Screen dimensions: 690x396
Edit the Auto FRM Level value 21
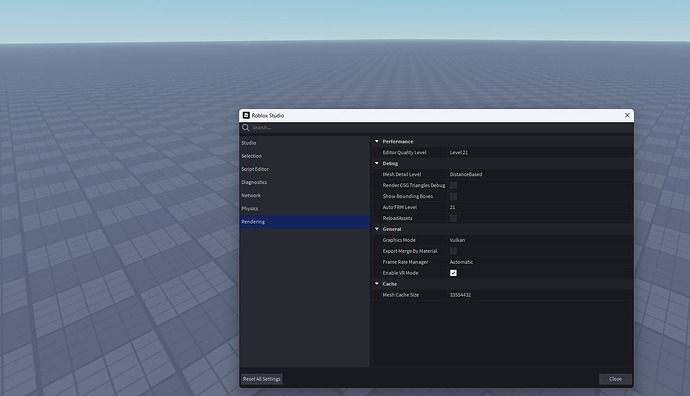pyautogui.click(x=540, y=207)
